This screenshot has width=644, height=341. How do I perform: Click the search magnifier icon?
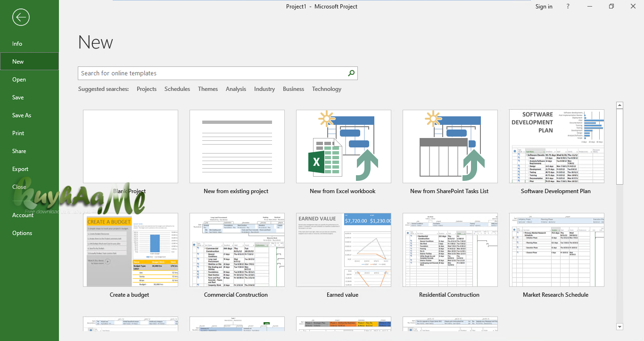click(x=351, y=73)
